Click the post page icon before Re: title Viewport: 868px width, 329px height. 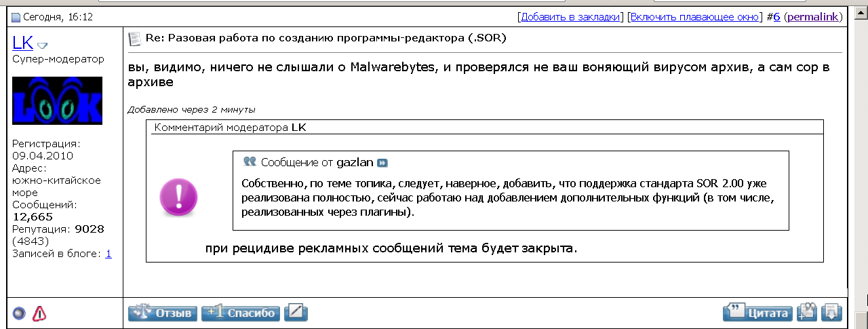[x=134, y=38]
